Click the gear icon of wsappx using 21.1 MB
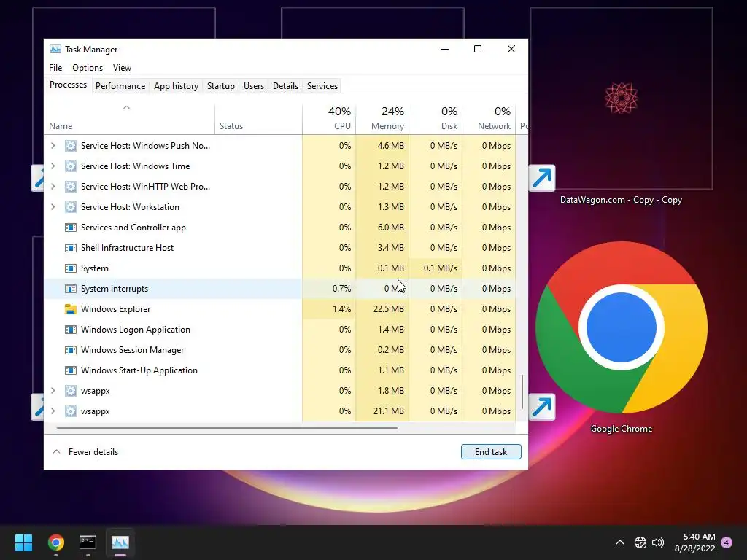 [x=71, y=411]
